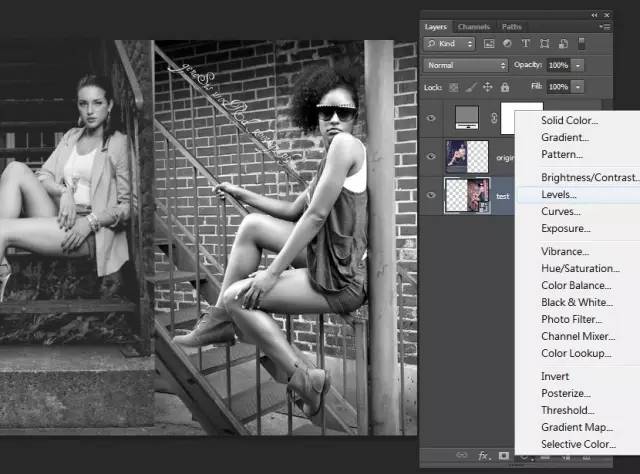
Task: Open the Normal blend mode dropdown
Action: pyautogui.click(x=465, y=65)
